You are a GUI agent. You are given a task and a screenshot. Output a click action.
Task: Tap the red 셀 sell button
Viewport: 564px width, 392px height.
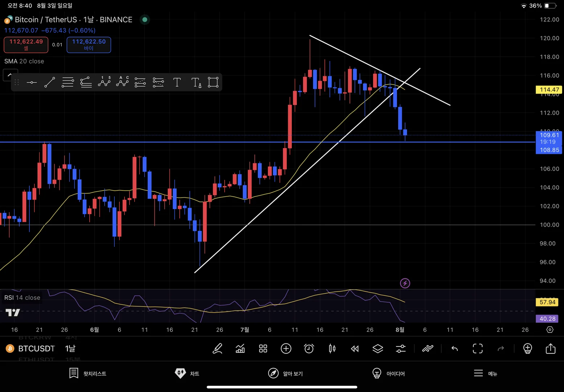[26, 45]
